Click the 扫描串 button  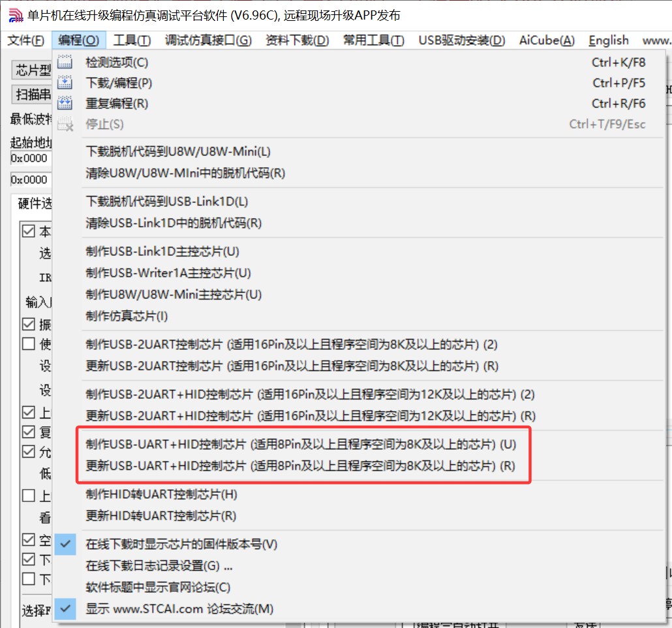[32, 94]
